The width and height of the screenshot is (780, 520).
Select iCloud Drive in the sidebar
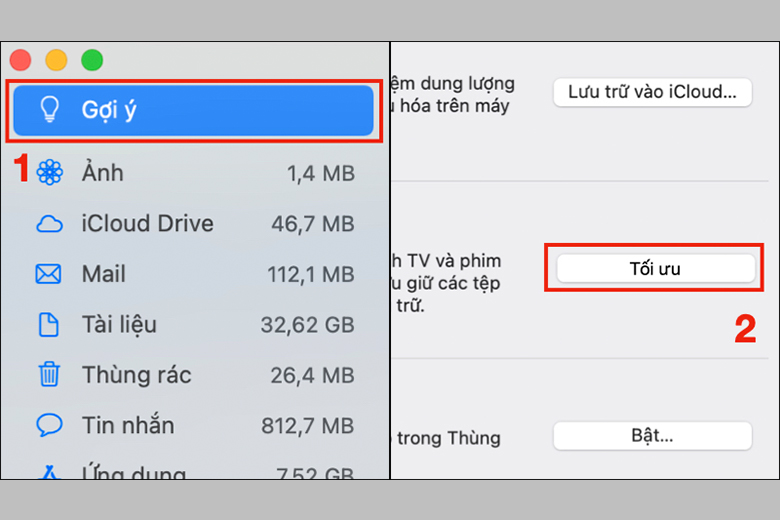point(195,224)
